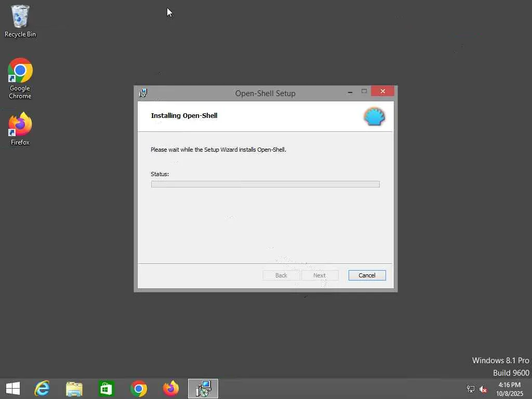
Task: Click the "Status:" label
Action: pos(159,174)
